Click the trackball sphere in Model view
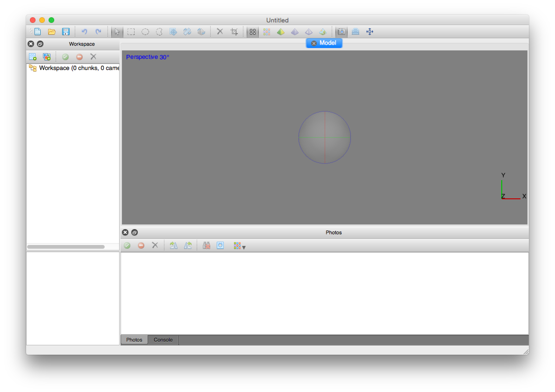The height and width of the screenshot is (392, 555). pos(324,137)
